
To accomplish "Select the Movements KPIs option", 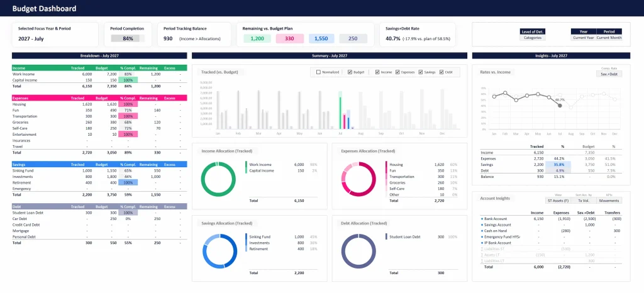I will coord(609,201).
